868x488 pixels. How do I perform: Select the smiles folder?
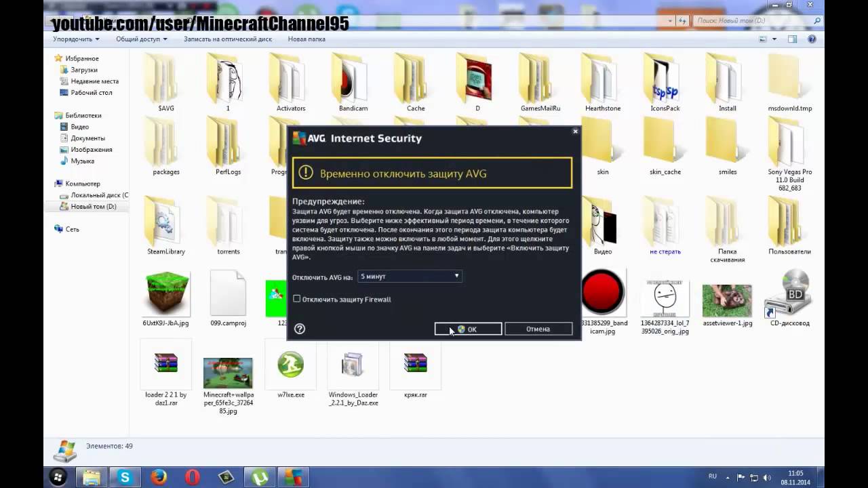(728, 146)
